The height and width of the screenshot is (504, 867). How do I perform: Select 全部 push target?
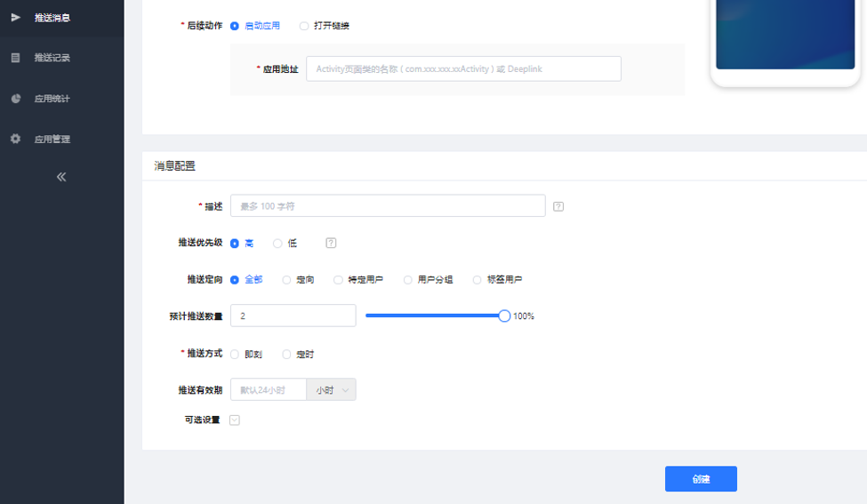[235, 280]
